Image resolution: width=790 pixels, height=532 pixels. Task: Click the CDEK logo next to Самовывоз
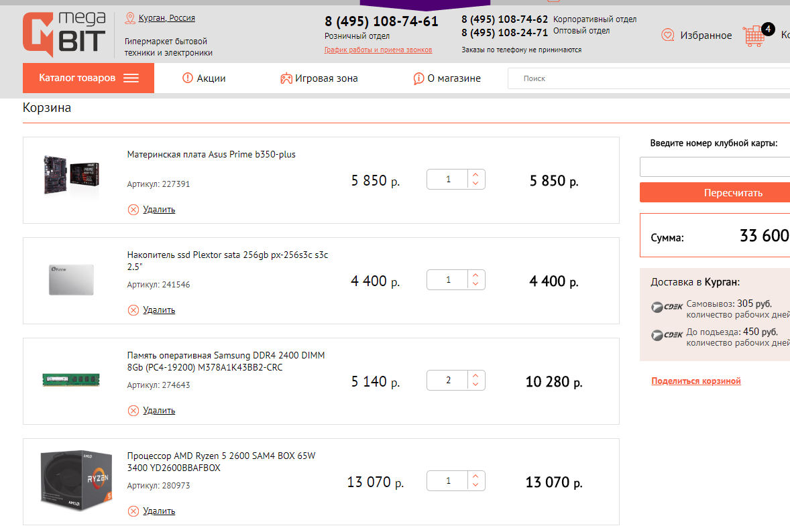click(x=667, y=307)
